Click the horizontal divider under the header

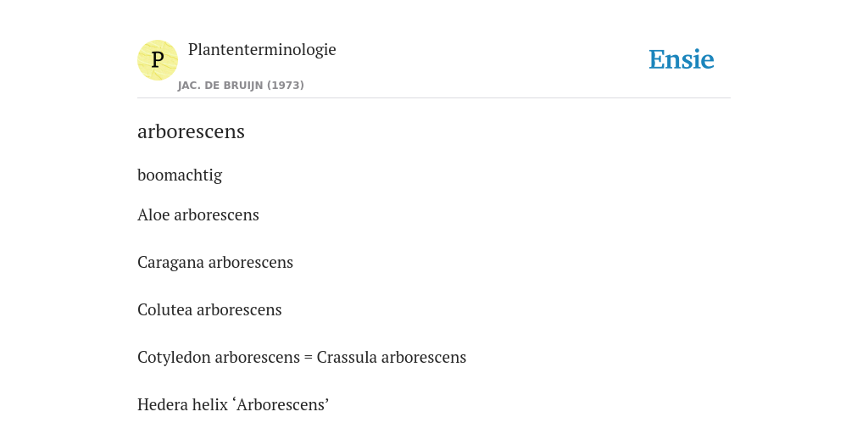click(434, 98)
